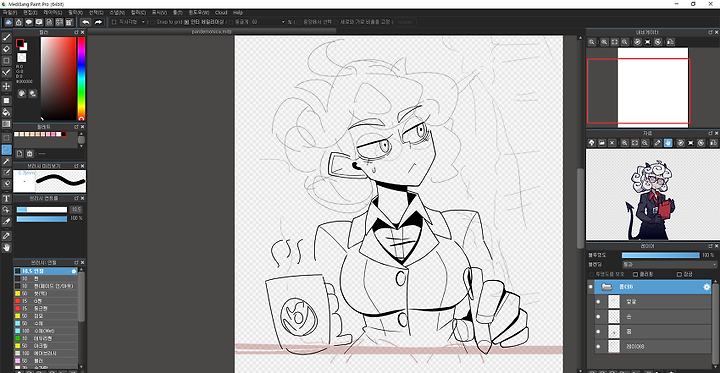720x373 pixels.
Task: Open the 편집(E) menu
Action: click(x=30, y=12)
